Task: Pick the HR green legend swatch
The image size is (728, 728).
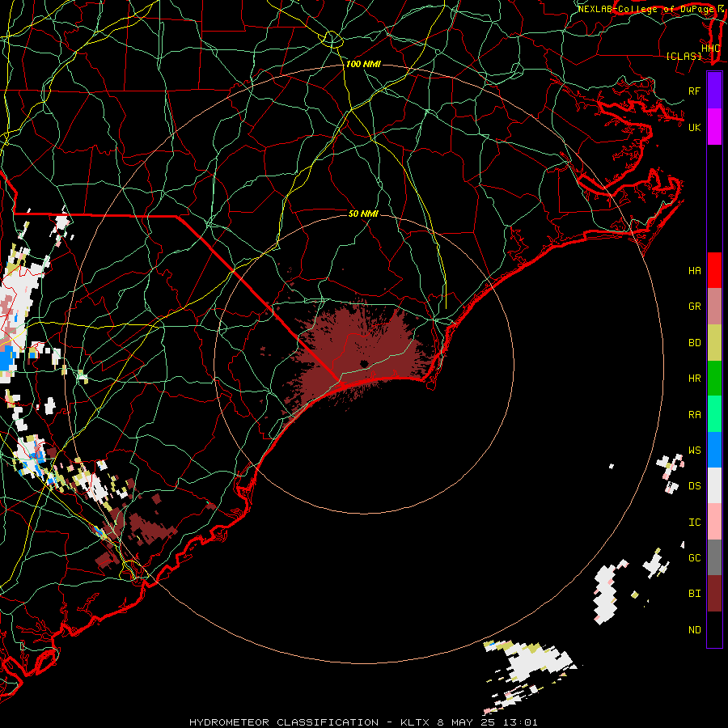Action: (x=714, y=378)
